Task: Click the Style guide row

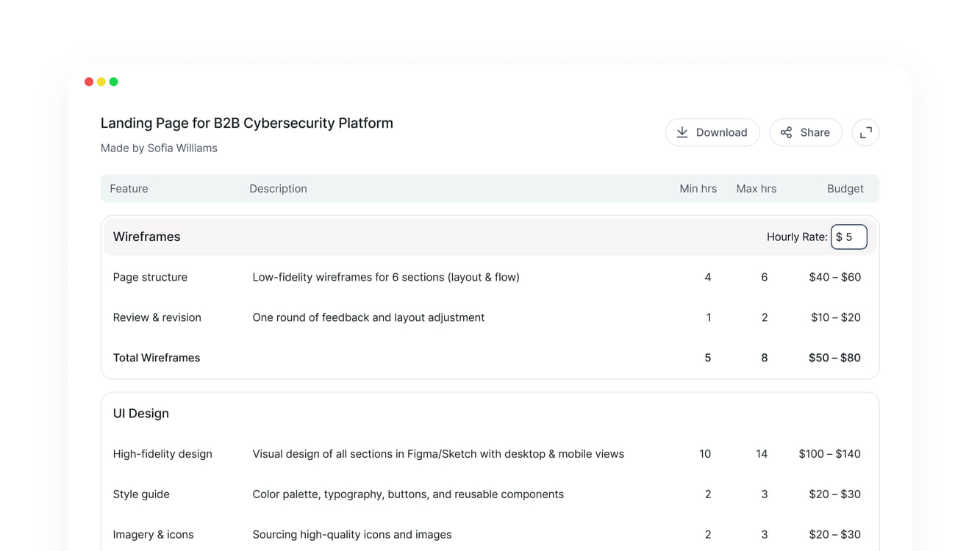Action: [x=490, y=494]
